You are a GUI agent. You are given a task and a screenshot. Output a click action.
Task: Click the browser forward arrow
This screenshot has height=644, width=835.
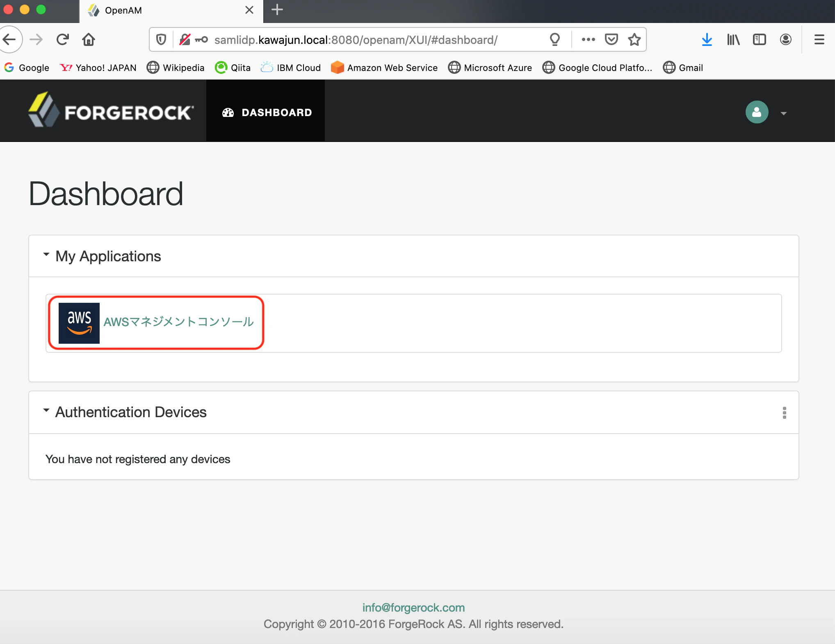36,39
